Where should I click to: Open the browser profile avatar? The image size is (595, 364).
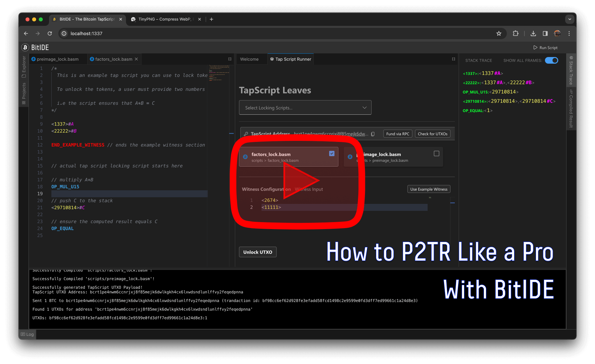coord(557,33)
